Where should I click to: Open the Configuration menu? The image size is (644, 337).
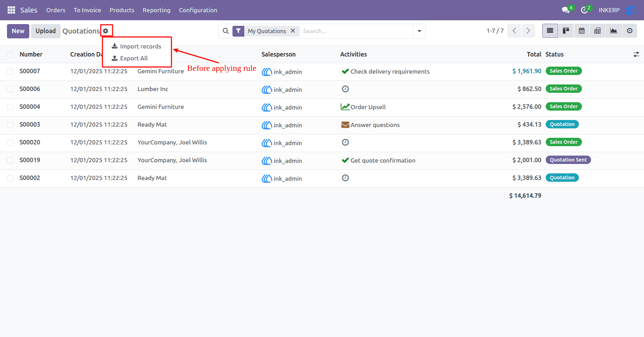coord(198,10)
